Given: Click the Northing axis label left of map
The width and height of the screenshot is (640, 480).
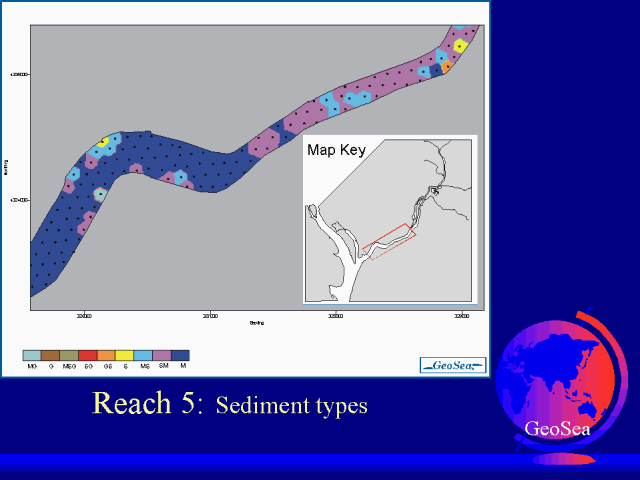Looking at the screenshot, I should pos(8,164).
